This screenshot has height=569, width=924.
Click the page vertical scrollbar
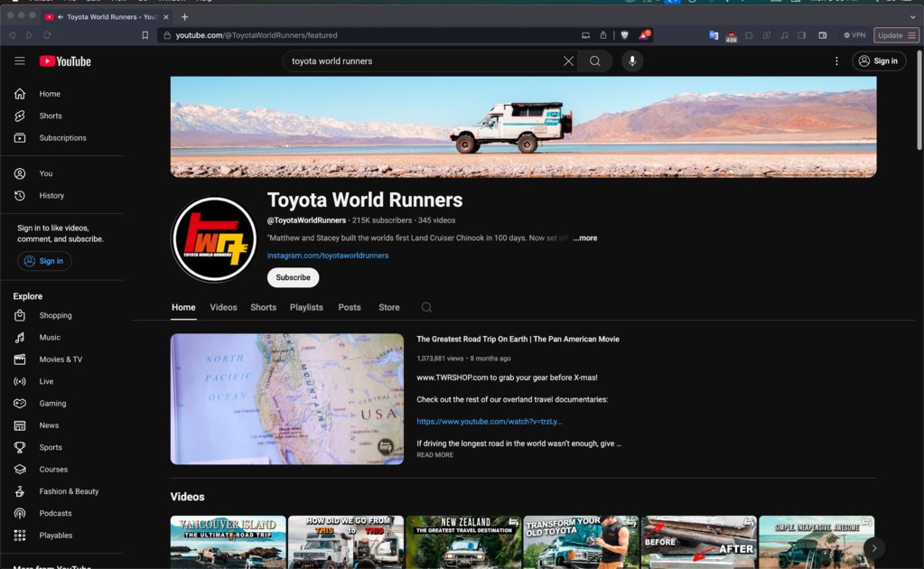tap(919, 100)
